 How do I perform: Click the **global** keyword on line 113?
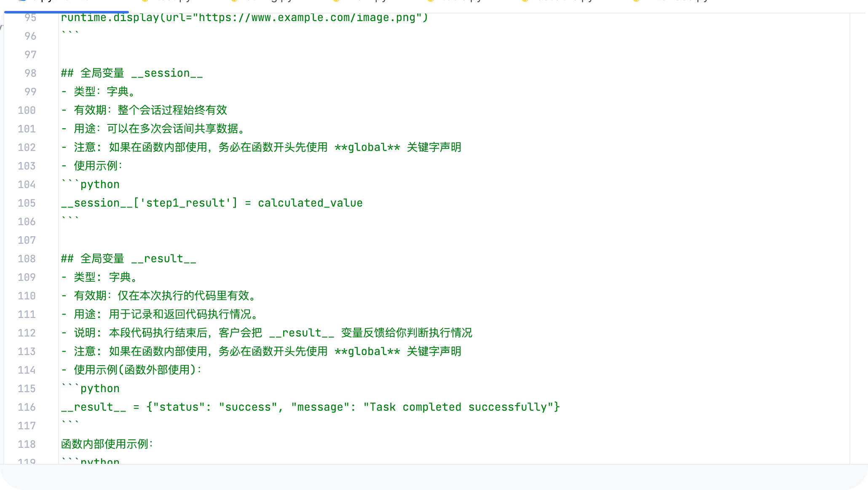(x=367, y=351)
